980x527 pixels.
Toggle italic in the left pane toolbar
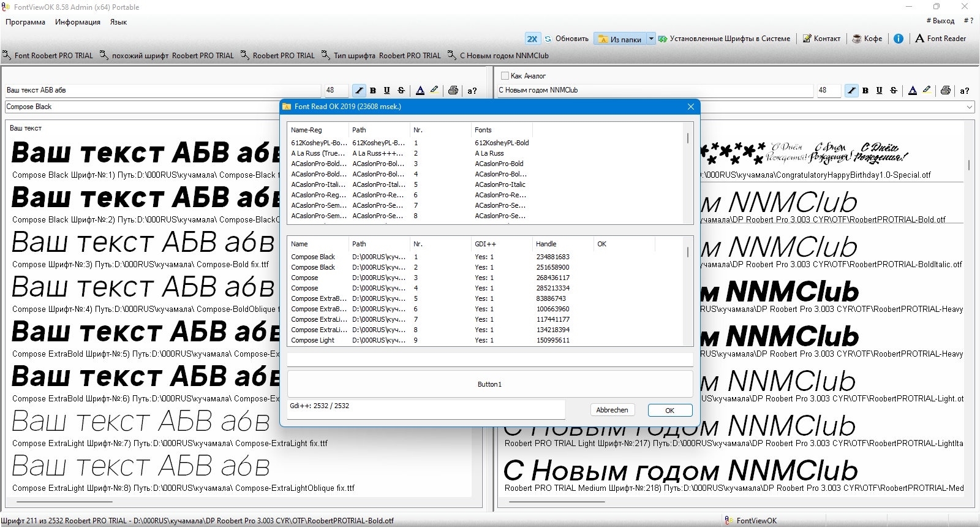359,90
